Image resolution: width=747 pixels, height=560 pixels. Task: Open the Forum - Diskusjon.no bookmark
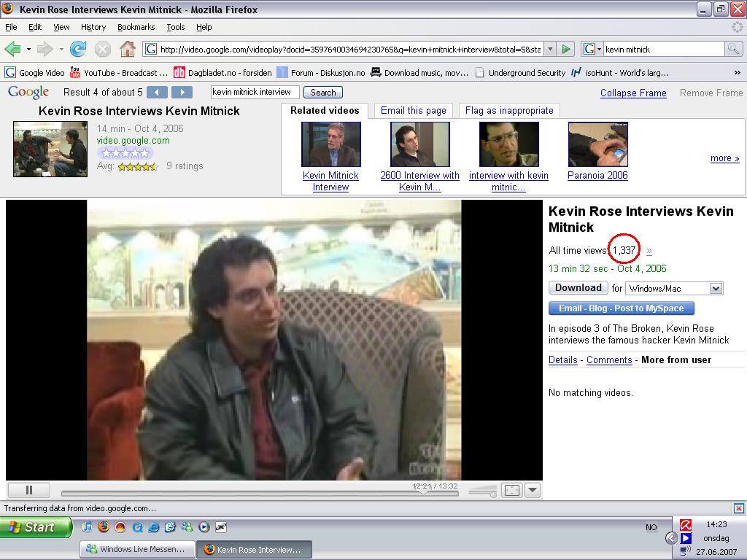(x=321, y=73)
